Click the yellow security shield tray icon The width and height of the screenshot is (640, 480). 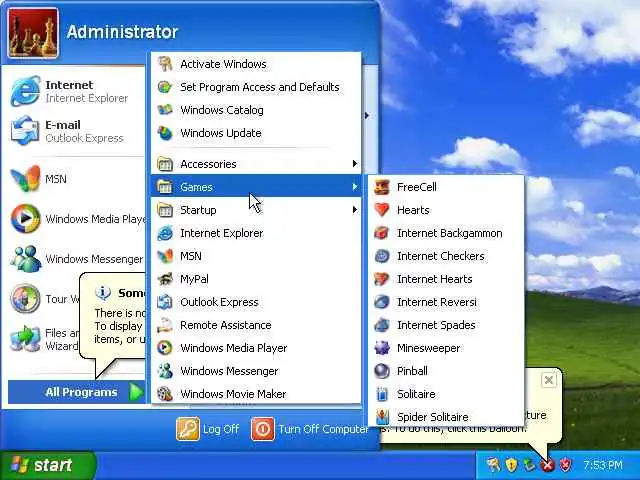pos(511,464)
